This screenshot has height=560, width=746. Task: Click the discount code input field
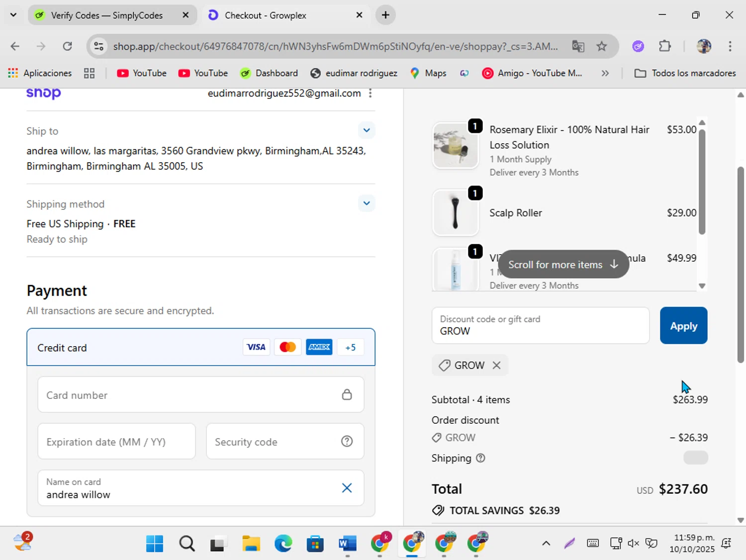click(541, 326)
